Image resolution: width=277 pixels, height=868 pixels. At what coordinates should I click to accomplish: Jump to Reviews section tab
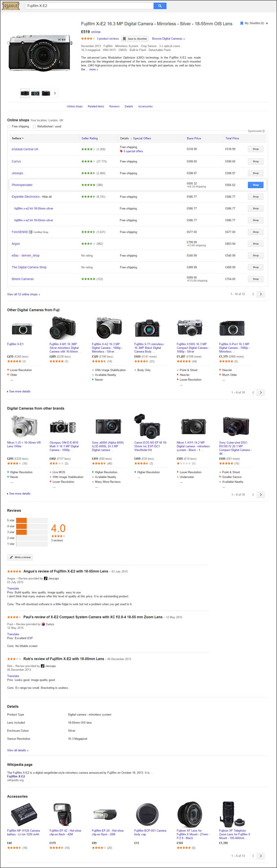[114, 107]
